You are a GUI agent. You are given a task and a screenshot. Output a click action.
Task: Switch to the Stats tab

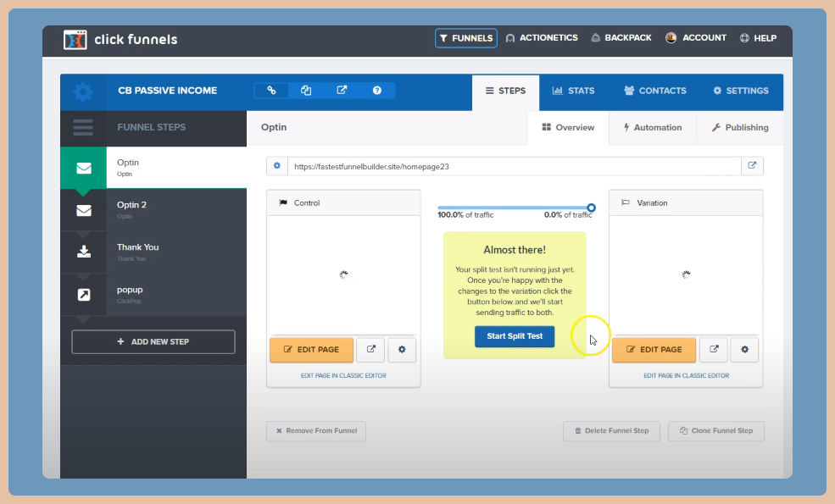pos(574,91)
